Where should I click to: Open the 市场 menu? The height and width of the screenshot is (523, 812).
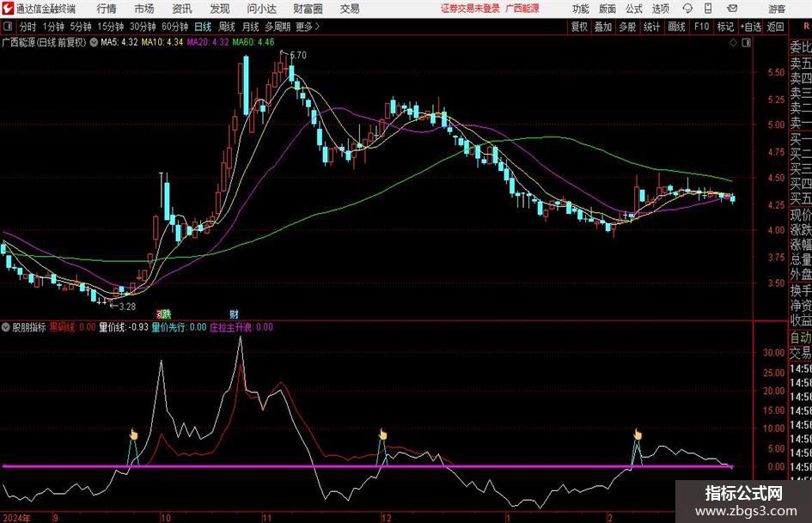[144, 9]
